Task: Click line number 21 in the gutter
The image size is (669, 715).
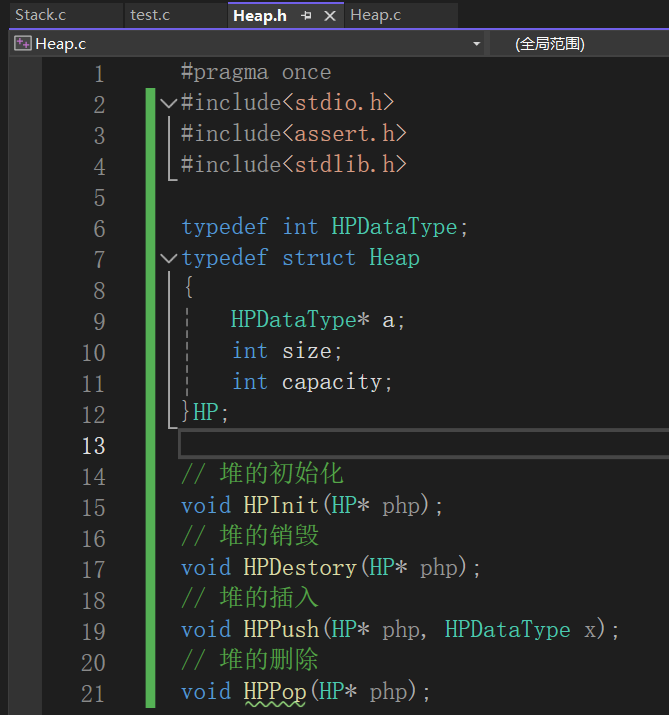Action: 93,694
